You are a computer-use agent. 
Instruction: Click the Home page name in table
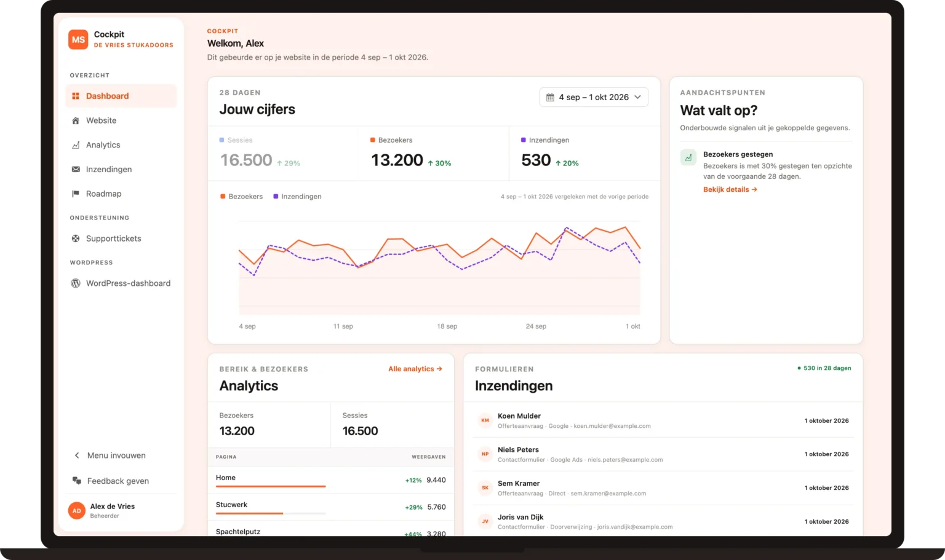point(226,478)
